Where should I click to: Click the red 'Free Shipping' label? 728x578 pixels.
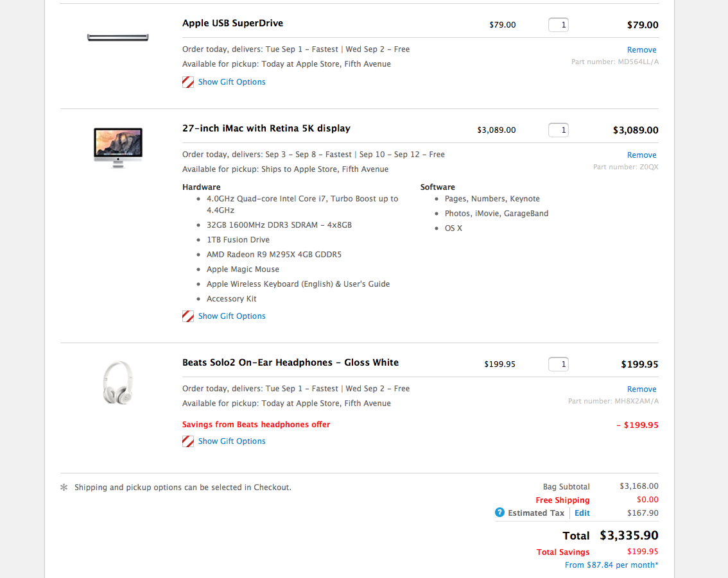click(x=562, y=500)
